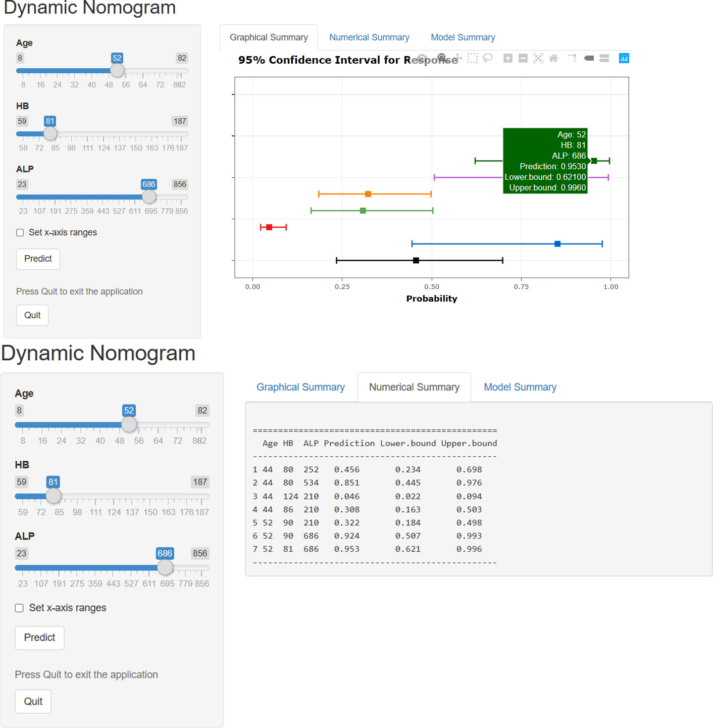The image size is (713, 728).
Task: Show closest data on hover icon
Action: pyautogui.click(x=589, y=58)
